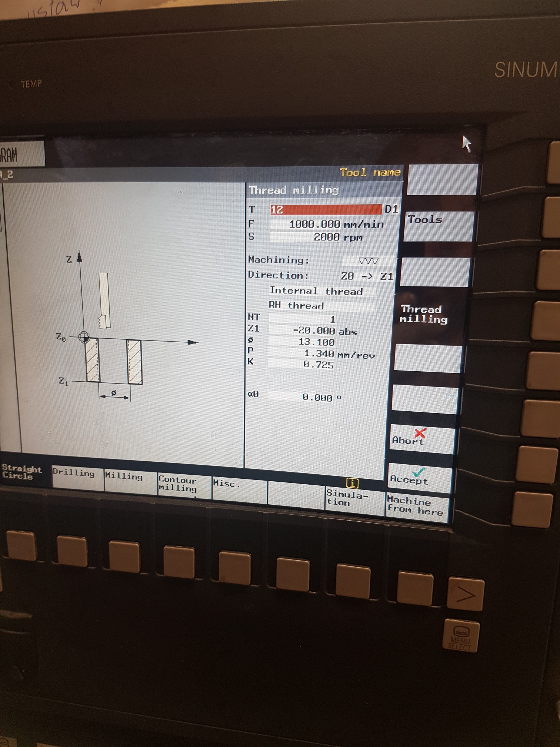
Task: Click the mm/min feed unit
Action: click(364, 225)
